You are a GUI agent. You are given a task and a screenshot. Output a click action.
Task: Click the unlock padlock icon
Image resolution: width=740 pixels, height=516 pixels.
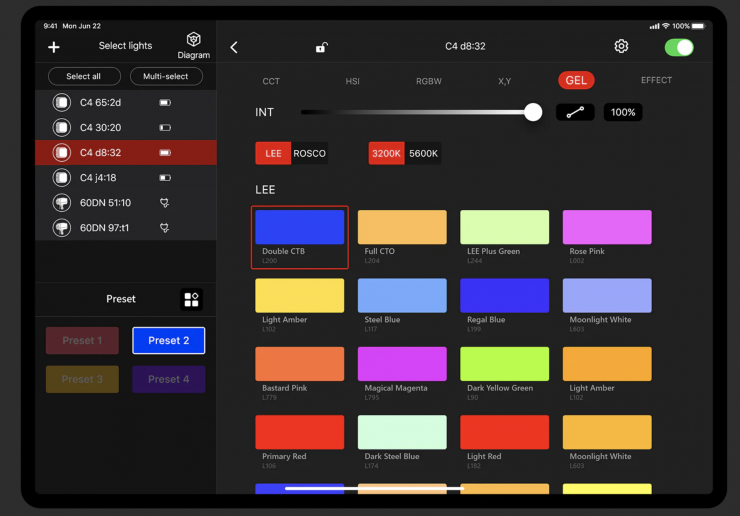321,47
